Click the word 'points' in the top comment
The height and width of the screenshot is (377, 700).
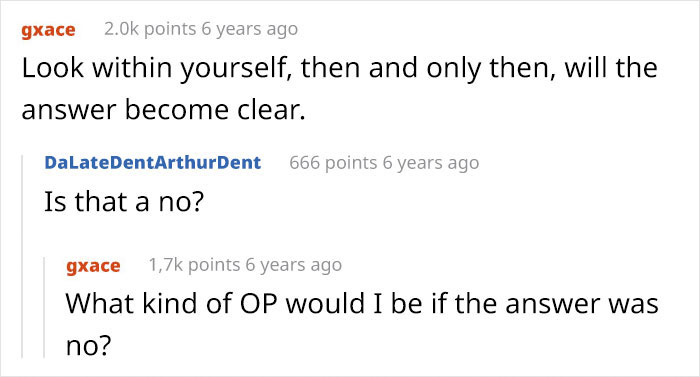point(170,29)
